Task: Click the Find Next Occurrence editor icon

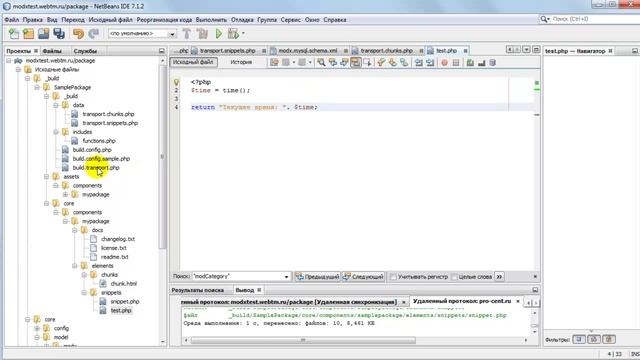Action: coord(344,62)
